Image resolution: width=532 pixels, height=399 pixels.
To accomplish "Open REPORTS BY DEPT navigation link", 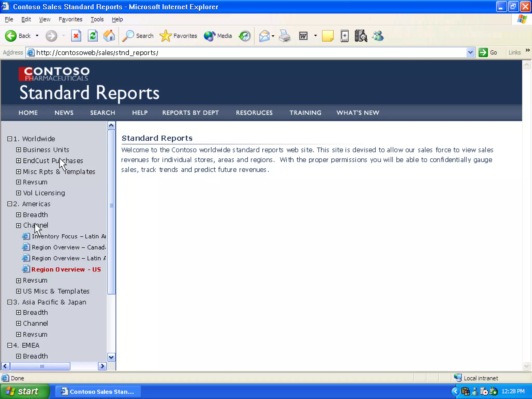I will pyautogui.click(x=190, y=113).
